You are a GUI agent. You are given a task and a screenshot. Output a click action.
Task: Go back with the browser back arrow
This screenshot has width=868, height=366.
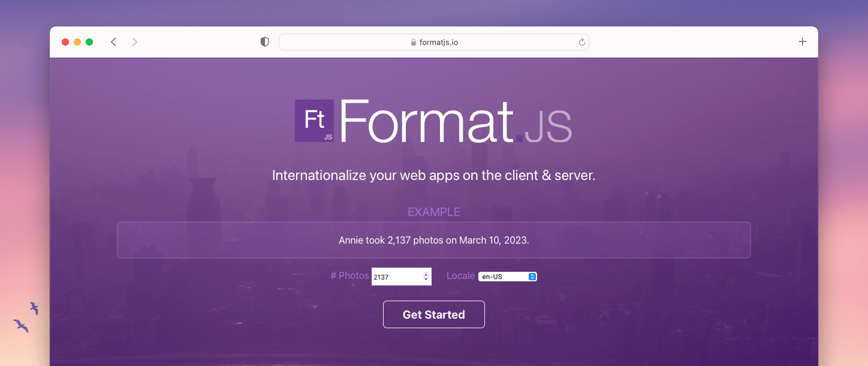[113, 42]
